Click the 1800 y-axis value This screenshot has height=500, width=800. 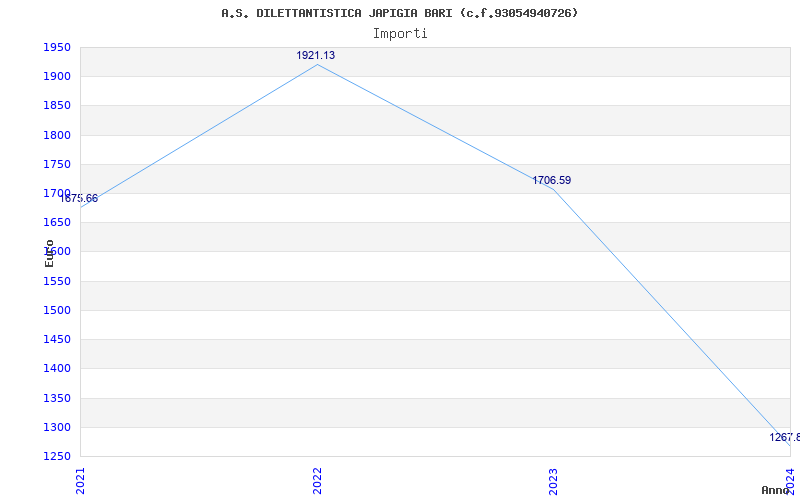57,135
